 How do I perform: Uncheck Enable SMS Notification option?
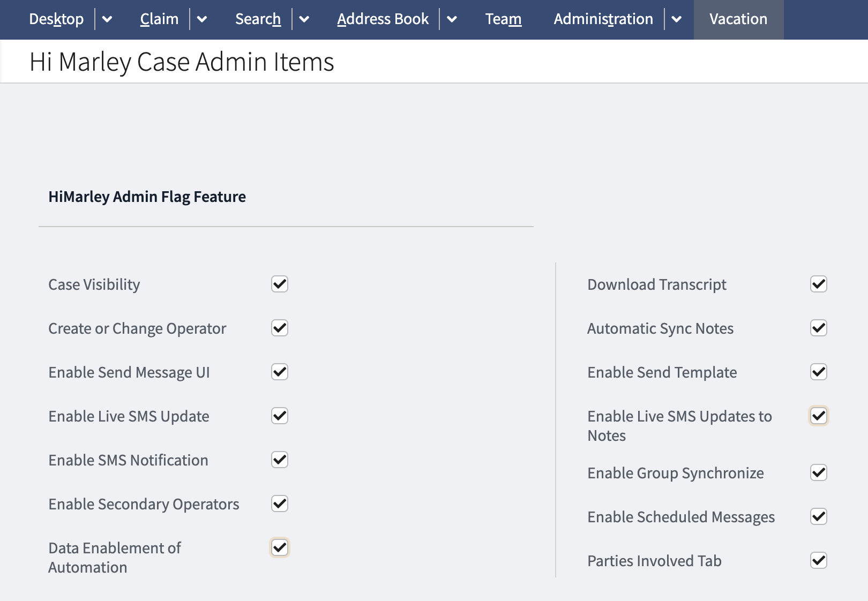coord(280,460)
